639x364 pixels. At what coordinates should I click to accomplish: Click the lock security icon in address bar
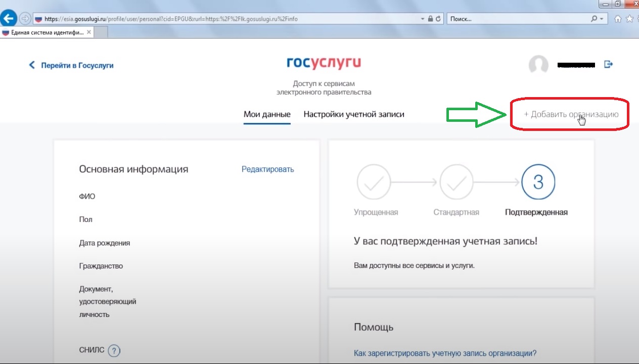pos(430,19)
